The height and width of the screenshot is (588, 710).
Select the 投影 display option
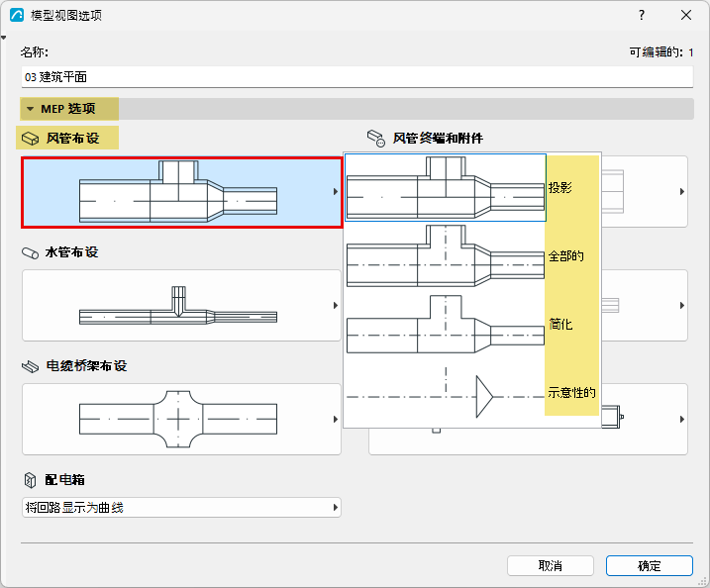point(471,188)
